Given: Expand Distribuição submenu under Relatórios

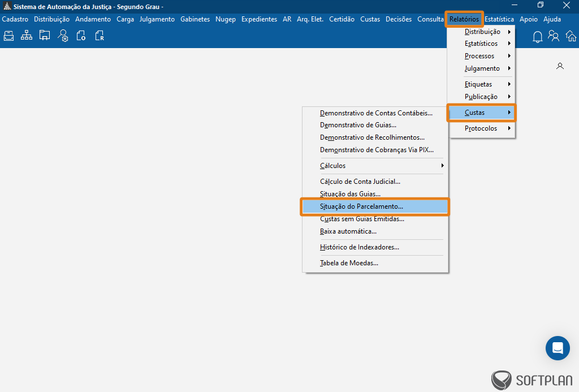Looking at the screenshot, I should pos(481,32).
